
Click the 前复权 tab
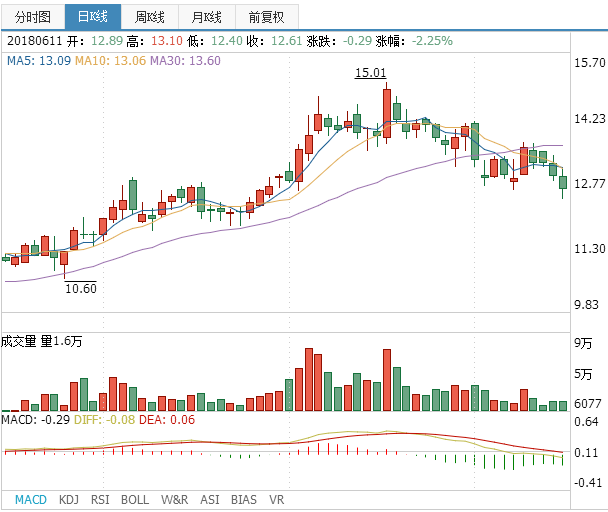click(267, 17)
